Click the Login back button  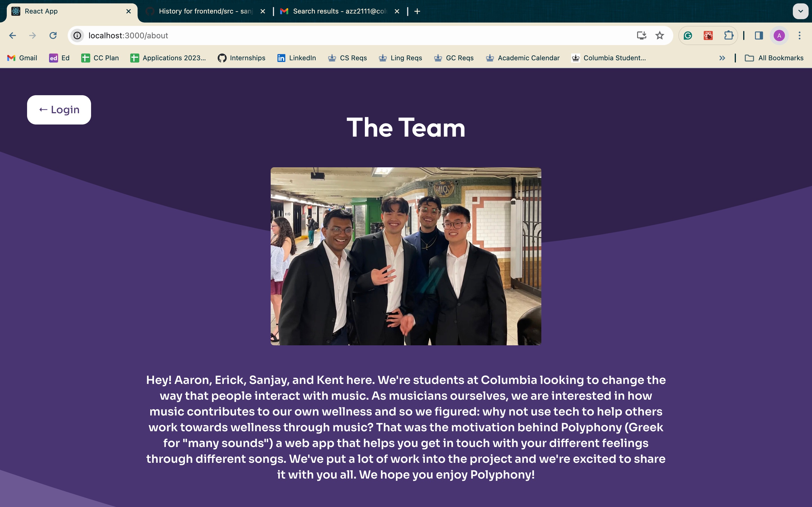[59, 110]
